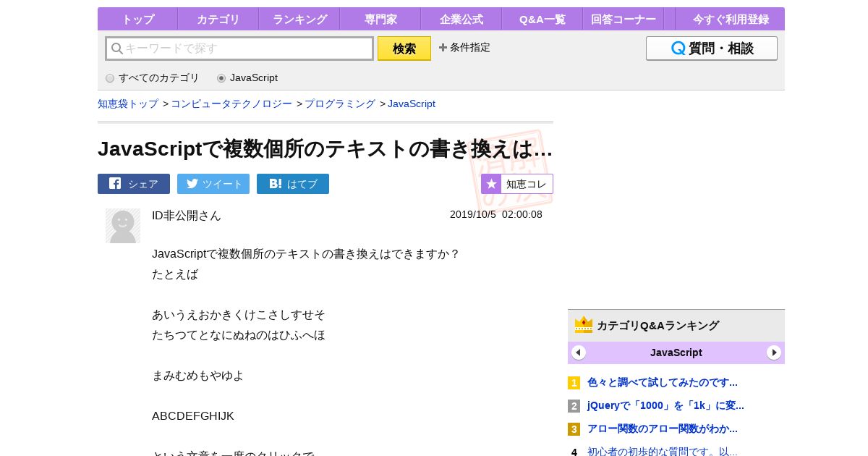Open ranking link アロー関数のアロー関数がわか...
This screenshot has height=456, width=868.
(x=663, y=429)
